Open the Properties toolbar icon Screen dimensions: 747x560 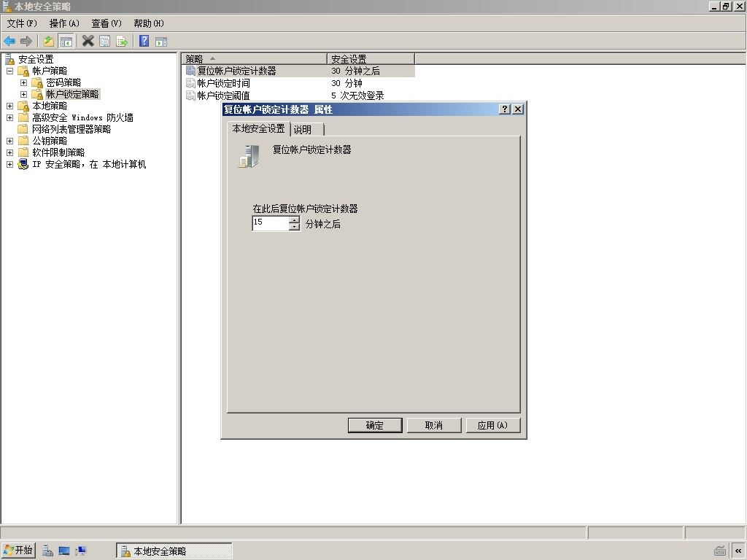(105, 42)
